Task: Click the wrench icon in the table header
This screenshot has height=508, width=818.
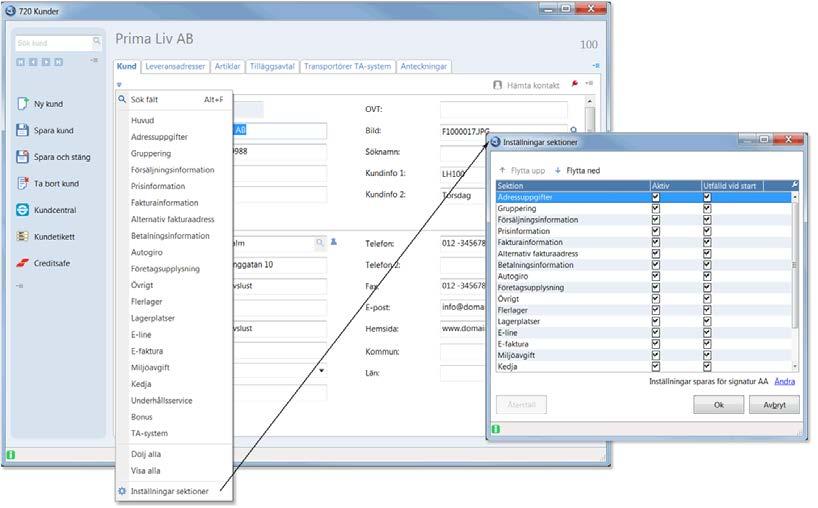Action: (795, 185)
